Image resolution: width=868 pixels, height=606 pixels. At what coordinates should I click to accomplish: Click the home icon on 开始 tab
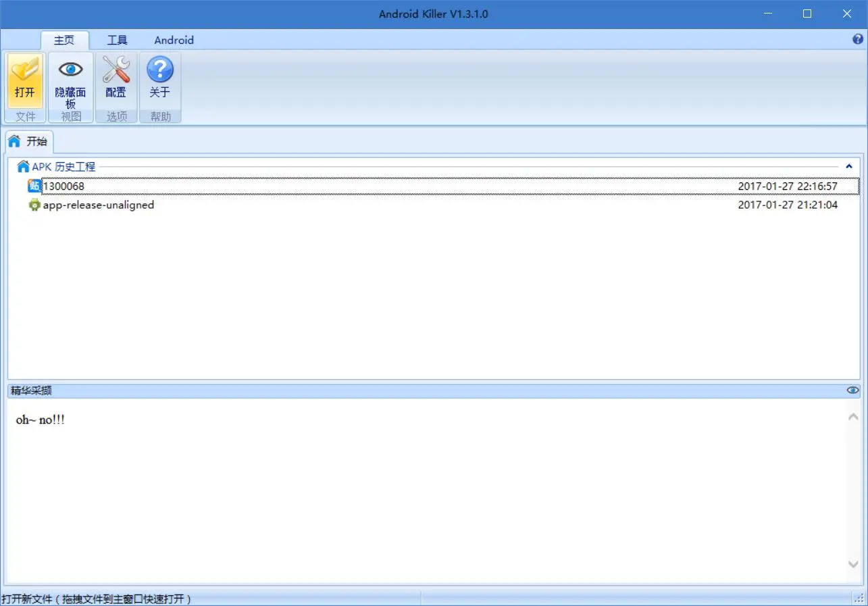point(14,141)
